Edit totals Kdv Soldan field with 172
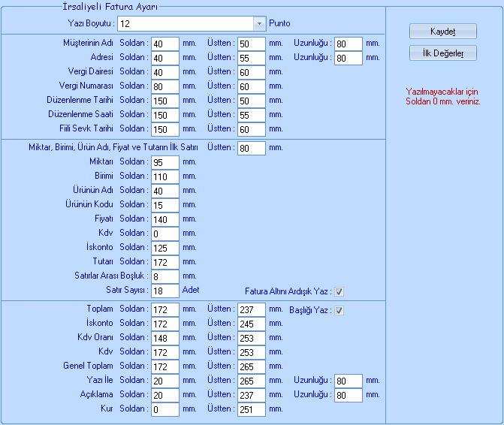Viewport: 504px width, 425px height. [x=165, y=352]
